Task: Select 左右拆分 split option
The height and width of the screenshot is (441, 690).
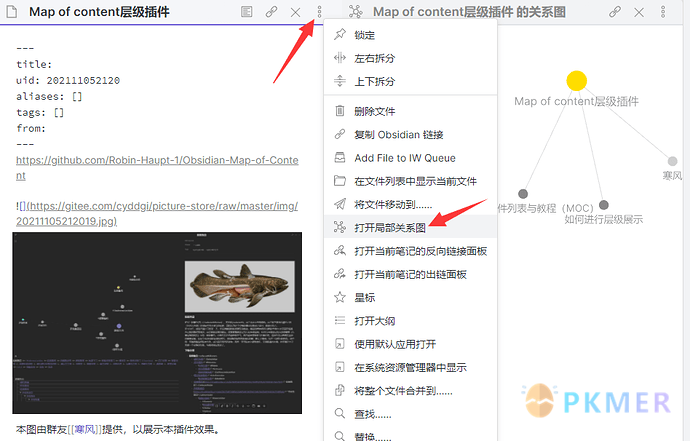Action: (x=410, y=58)
